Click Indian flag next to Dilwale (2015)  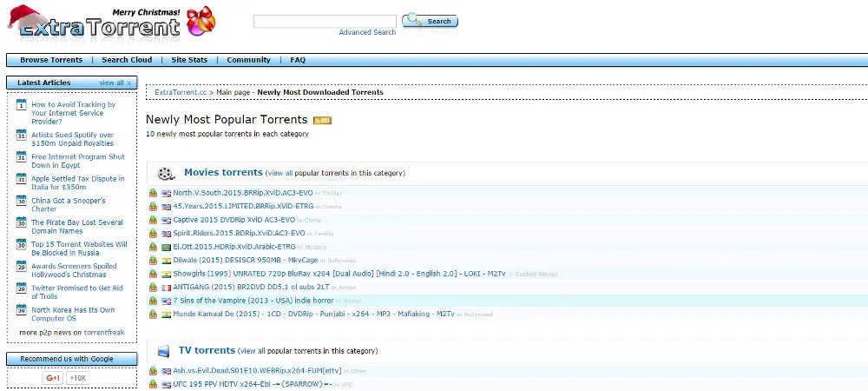166,261
